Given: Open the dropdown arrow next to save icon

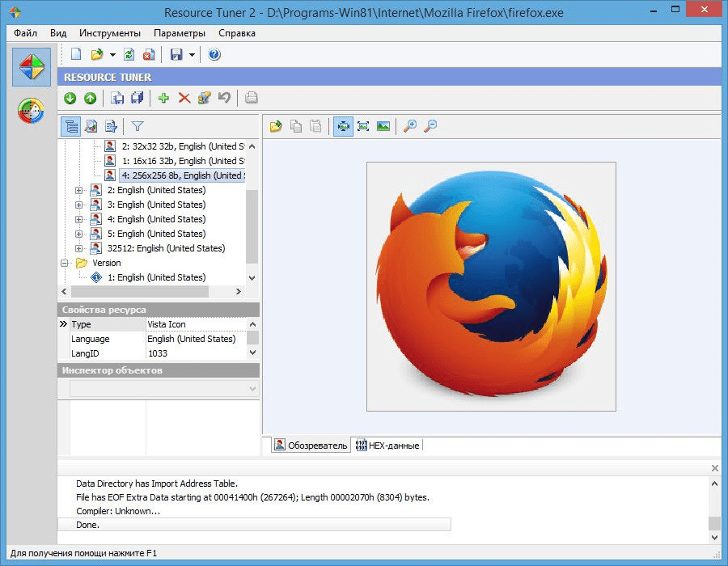Looking at the screenshot, I should pos(192,55).
